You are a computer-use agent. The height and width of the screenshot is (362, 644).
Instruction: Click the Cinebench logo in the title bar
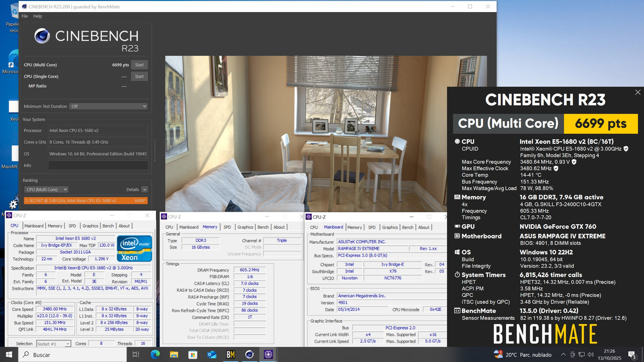coord(25,7)
